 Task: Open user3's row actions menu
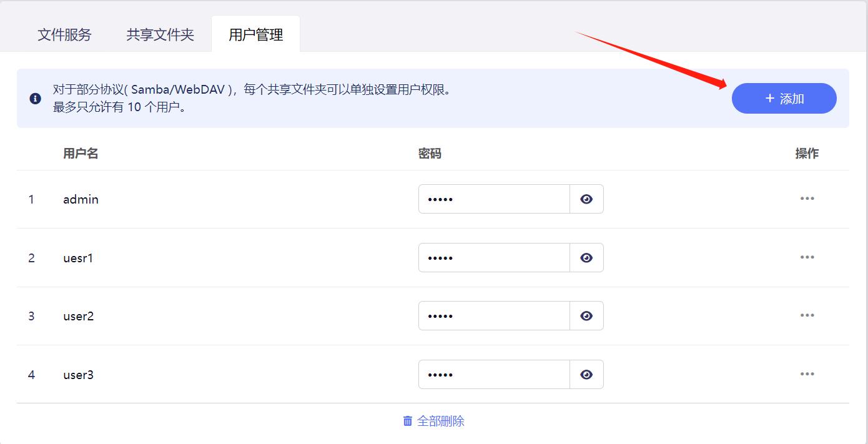coord(807,374)
